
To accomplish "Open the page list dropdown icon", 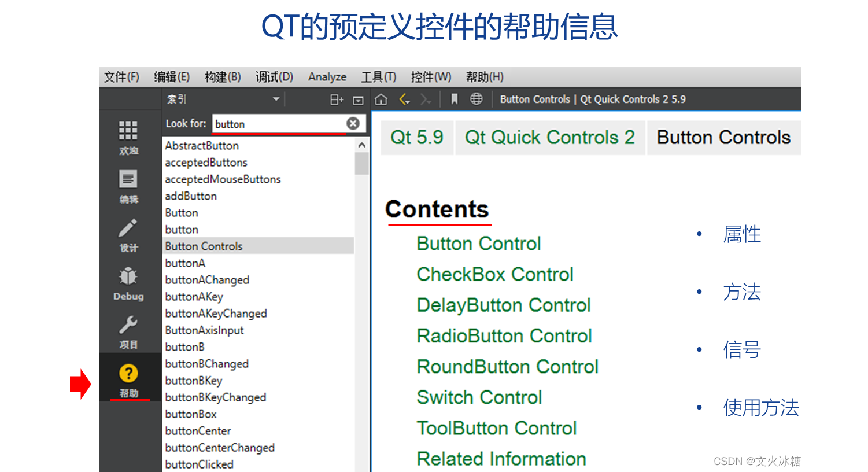I will click(x=359, y=99).
